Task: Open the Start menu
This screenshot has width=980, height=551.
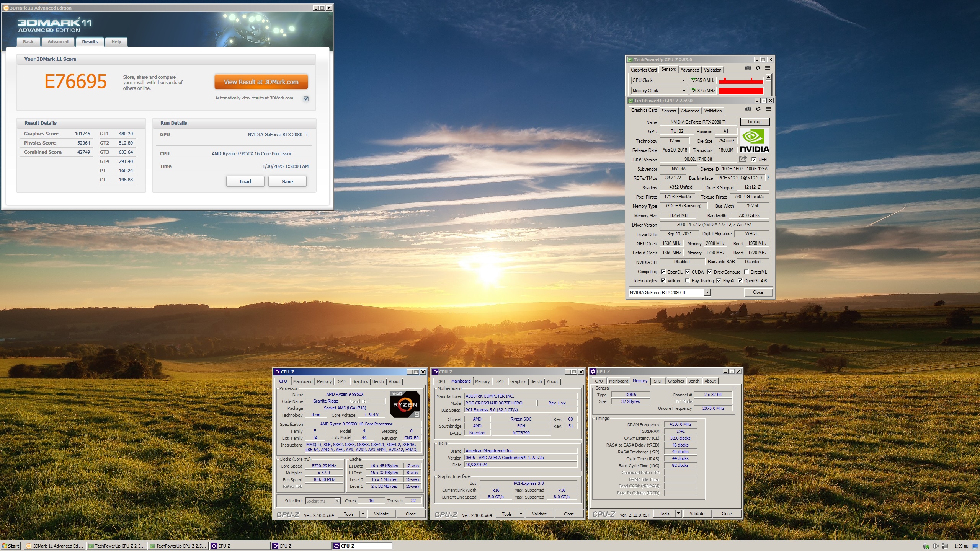Action: pos(11,546)
